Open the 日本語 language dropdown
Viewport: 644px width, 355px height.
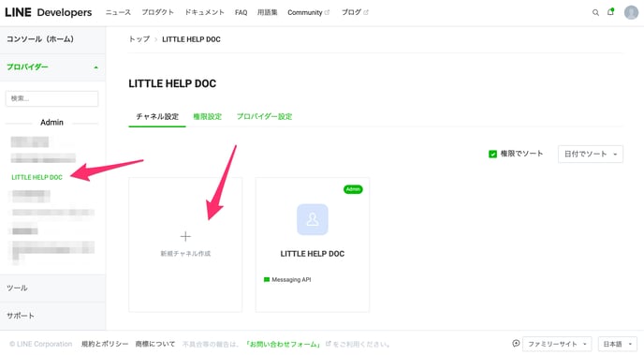coord(617,344)
